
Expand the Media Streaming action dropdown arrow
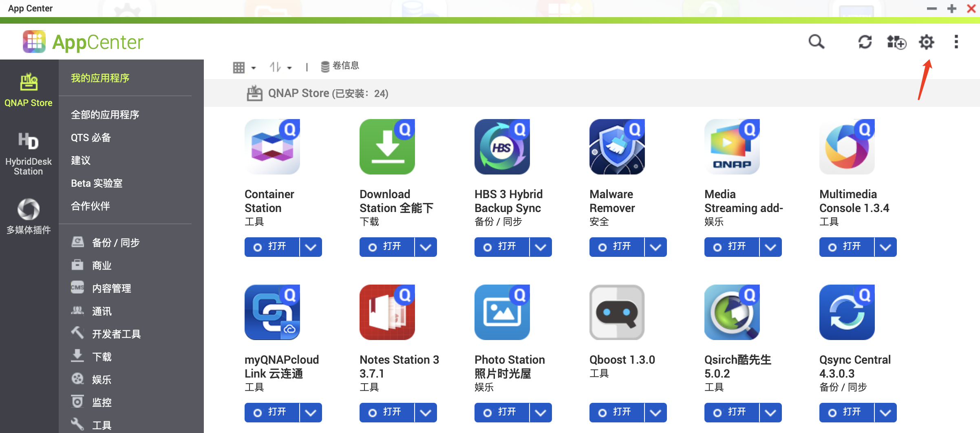point(770,247)
